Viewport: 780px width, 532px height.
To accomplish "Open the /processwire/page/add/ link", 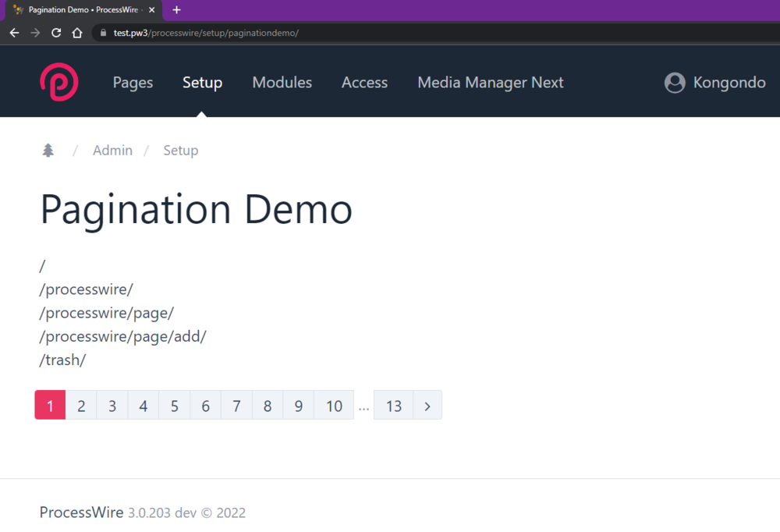I will 122,336.
